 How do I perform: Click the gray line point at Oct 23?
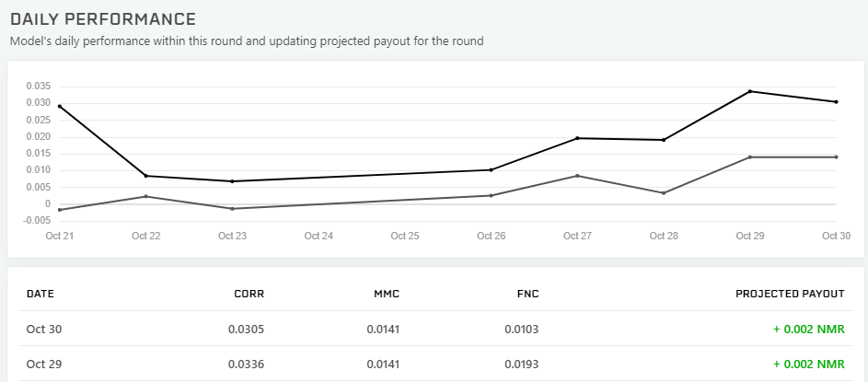tap(233, 209)
